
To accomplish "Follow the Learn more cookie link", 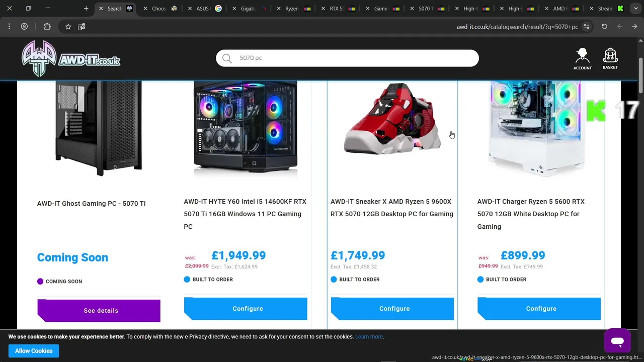I will pyautogui.click(x=369, y=337).
